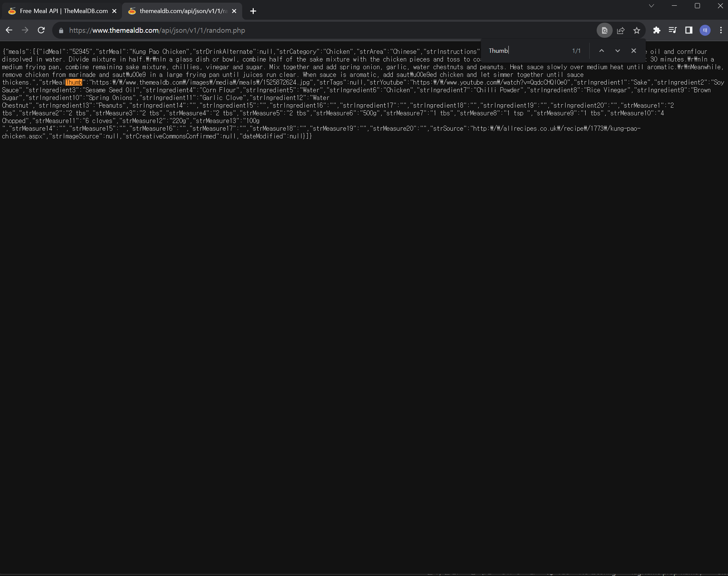The image size is (728, 576).
Task: Go back to the previous page
Action: click(x=9, y=30)
